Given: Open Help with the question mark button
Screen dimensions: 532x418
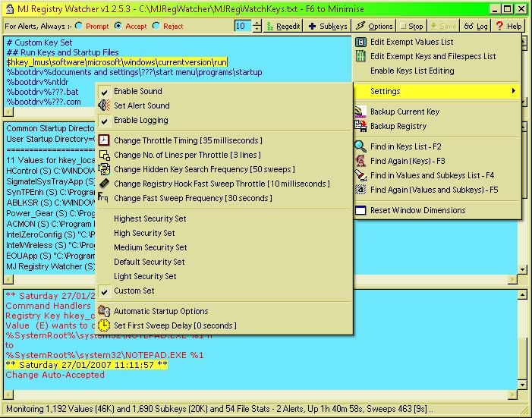Looking at the screenshot, I should [x=508, y=26].
